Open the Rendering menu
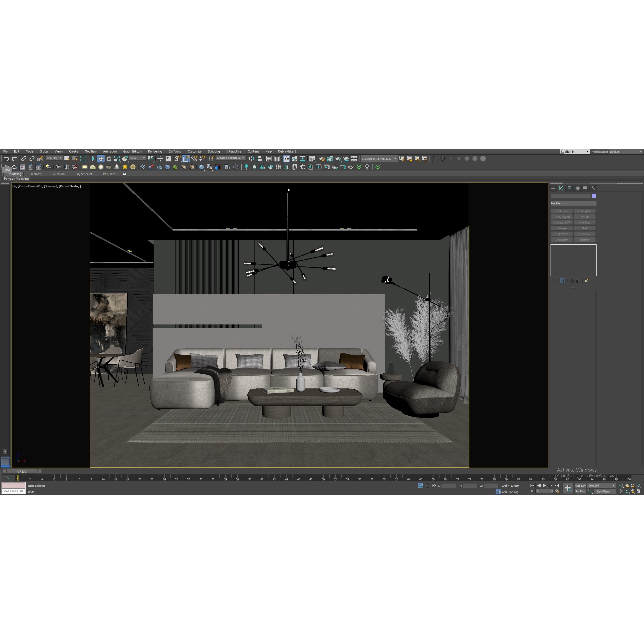Viewport: 644px width, 644px height. pos(155,151)
